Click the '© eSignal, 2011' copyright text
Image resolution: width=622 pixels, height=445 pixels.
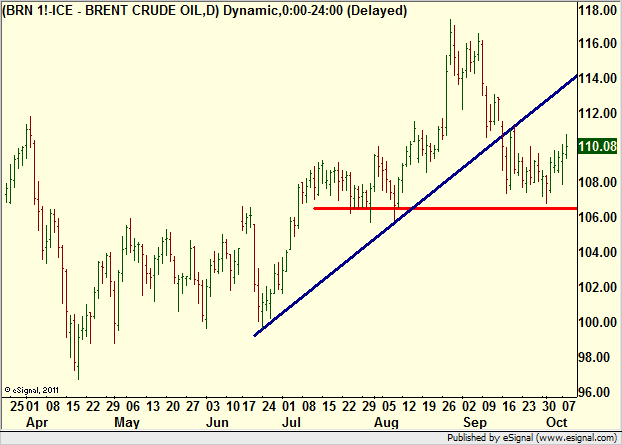pos(32,390)
